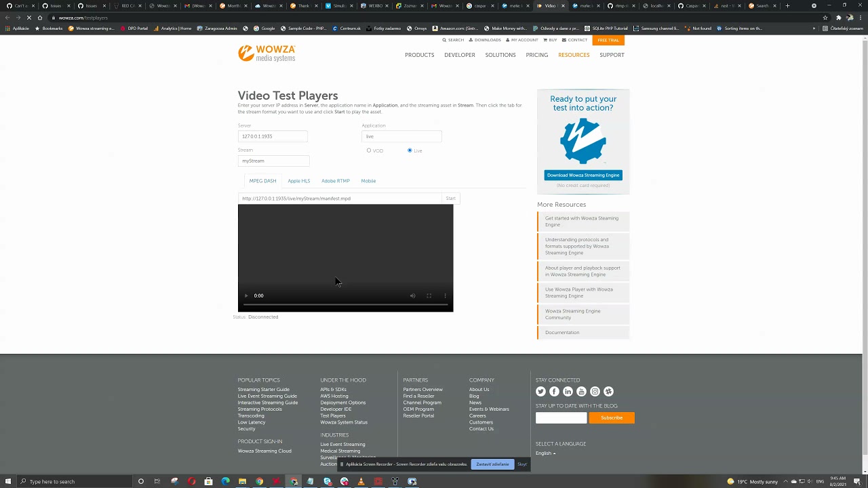Focus the Server address input field
This screenshot has width=868, height=488.
tap(273, 136)
